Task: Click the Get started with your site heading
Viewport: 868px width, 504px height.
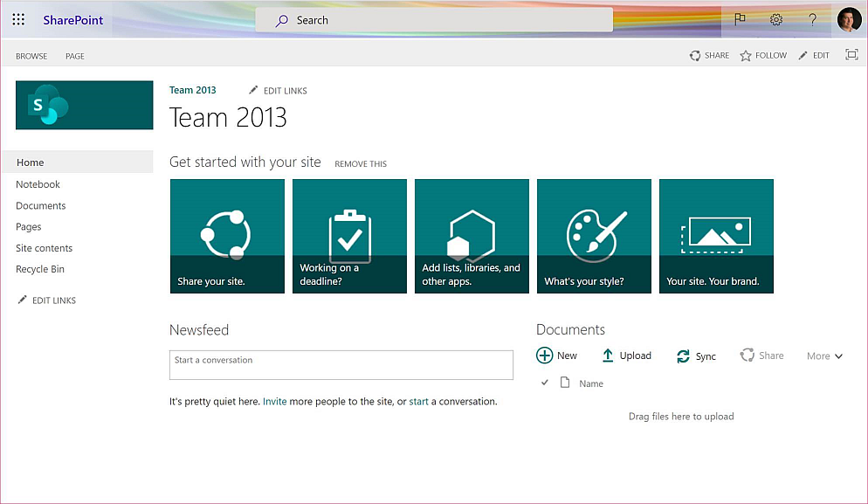Action: pos(245,162)
